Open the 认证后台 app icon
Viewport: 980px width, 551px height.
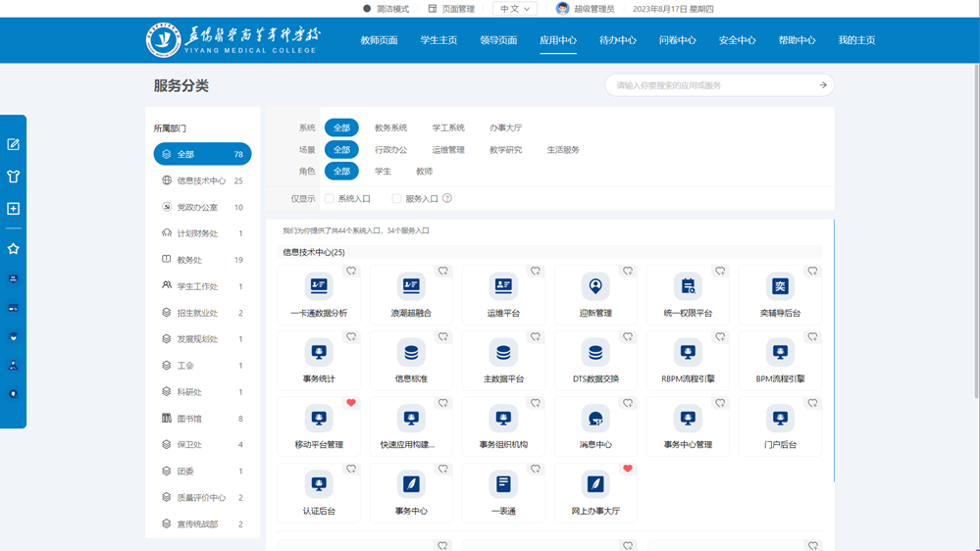pos(319,484)
